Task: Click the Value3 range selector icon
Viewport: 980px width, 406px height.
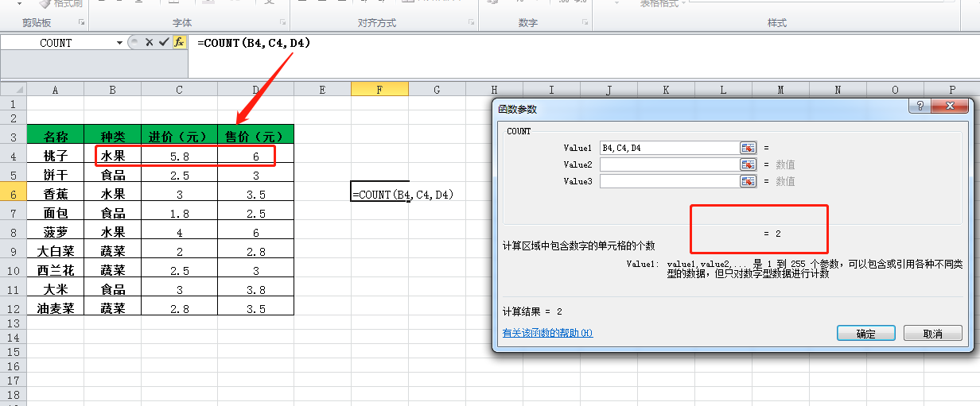Action: (748, 181)
